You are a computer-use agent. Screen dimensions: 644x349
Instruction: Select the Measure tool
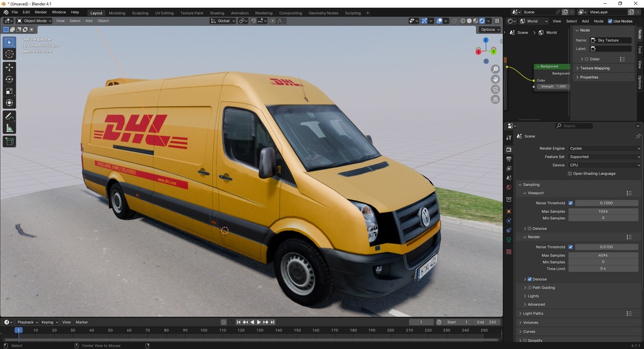coord(9,128)
